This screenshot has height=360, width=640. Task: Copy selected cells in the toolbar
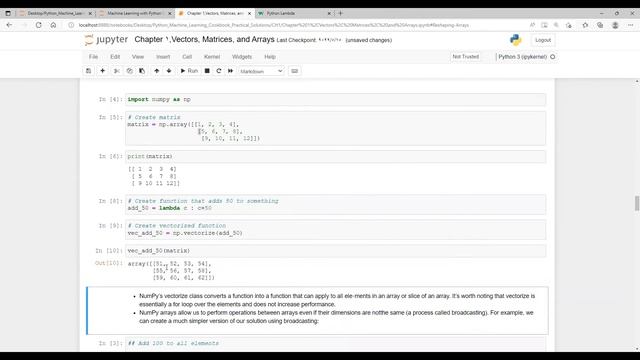[x=129, y=71]
